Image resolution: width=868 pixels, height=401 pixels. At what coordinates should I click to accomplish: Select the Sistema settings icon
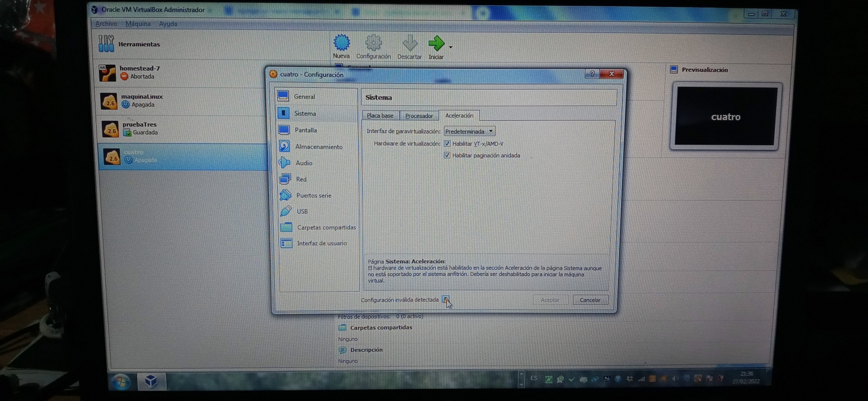click(284, 113)
